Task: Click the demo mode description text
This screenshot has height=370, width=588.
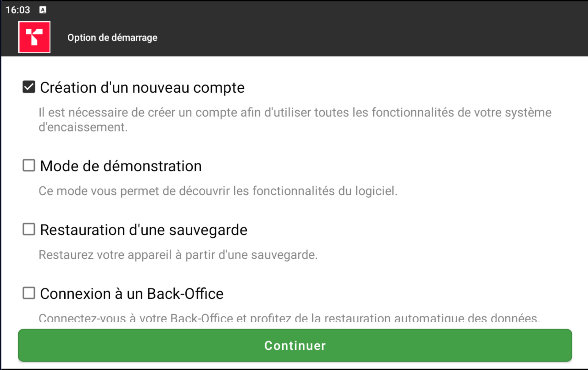Action: tap(218, 191)
